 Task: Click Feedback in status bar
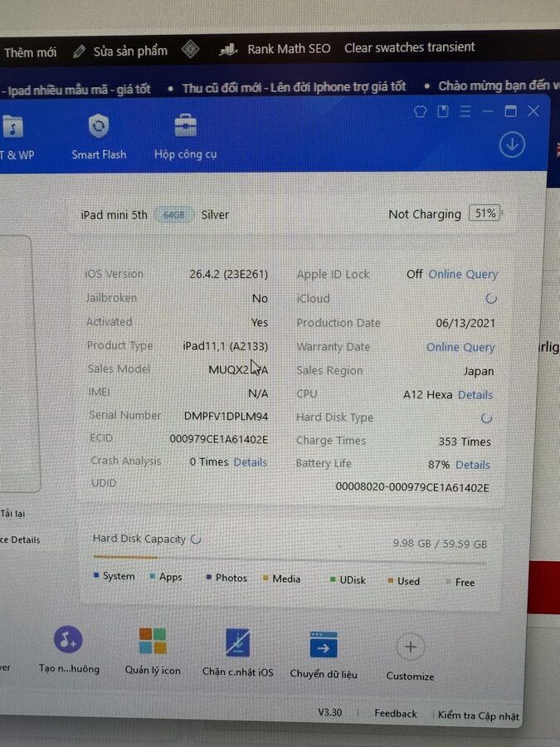pos(395,713)
